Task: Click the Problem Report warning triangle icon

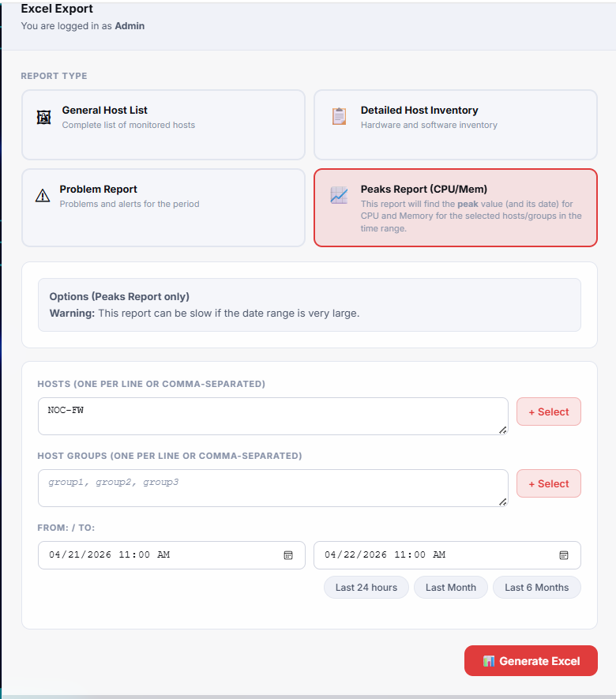Action: pyautogui.click(x=43, y=196)
